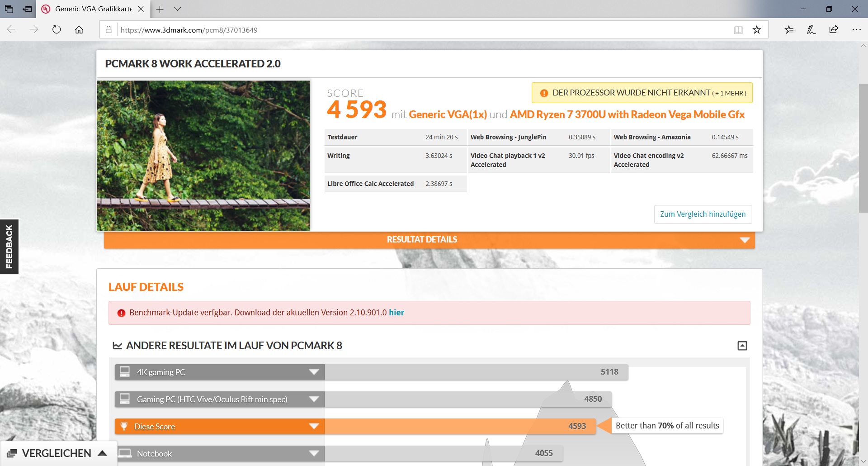Open a new tab with plus icon

(160, 9)
